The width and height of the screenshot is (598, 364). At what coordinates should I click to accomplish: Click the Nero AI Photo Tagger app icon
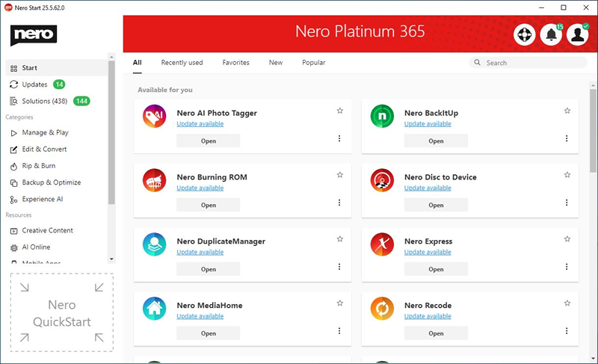pos(155,116)
